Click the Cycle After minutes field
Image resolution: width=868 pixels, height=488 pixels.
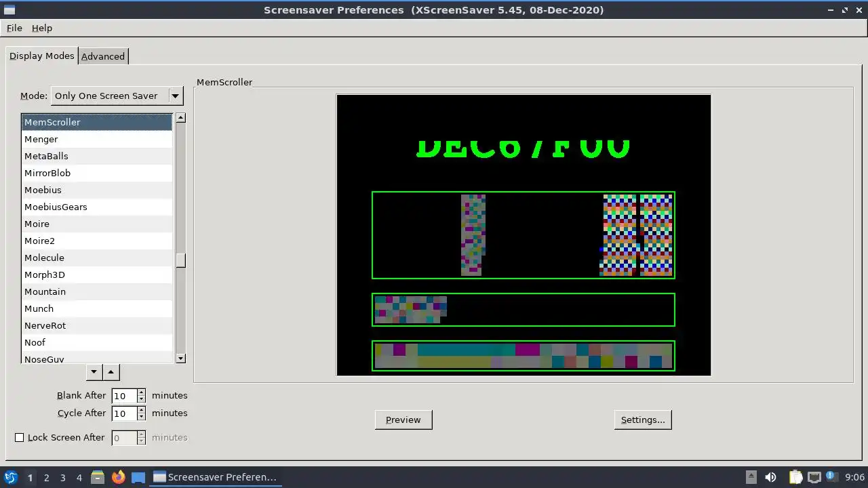click(x=124, y=413)
